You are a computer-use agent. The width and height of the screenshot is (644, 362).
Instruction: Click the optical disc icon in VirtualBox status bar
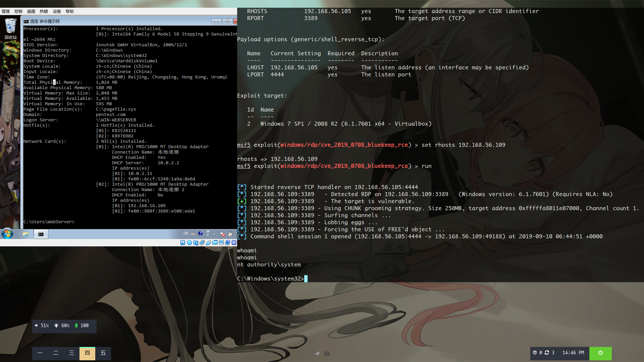[189, 243]
